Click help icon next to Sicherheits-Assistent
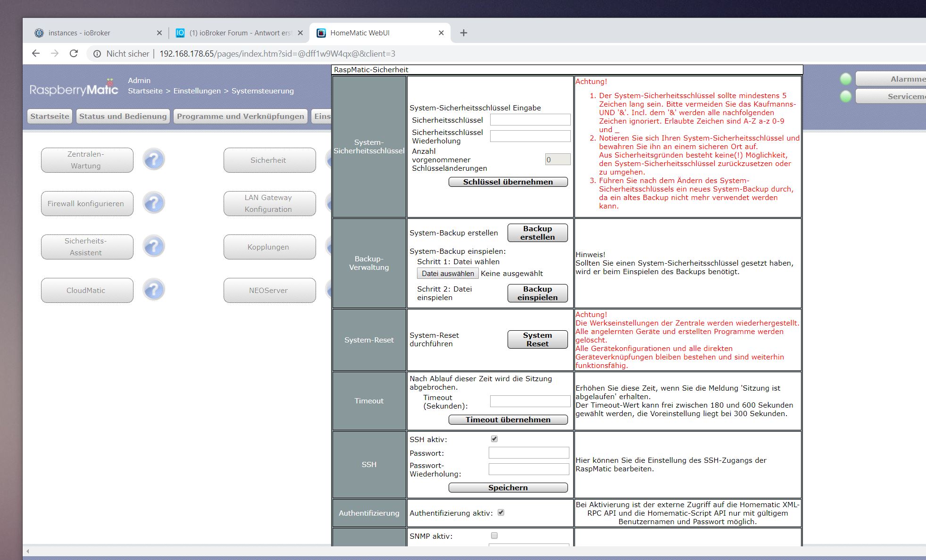Screen dimensions: 926x560 point(154,247)
